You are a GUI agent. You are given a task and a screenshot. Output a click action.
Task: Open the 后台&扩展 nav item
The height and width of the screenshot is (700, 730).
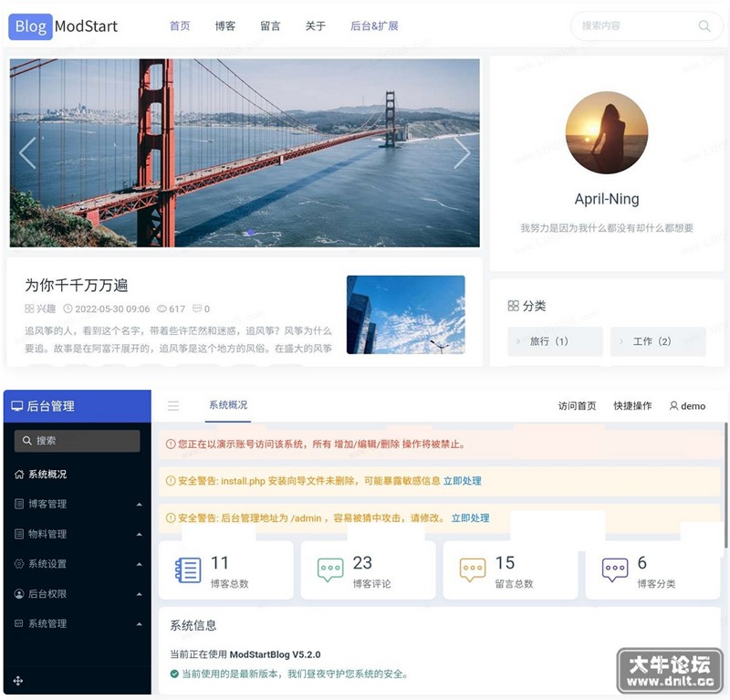374,26
